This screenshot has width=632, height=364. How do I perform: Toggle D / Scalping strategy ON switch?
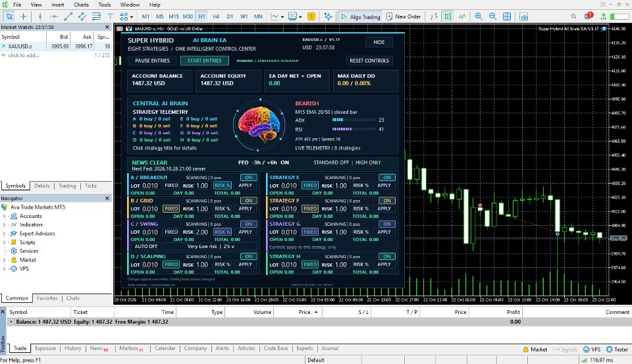coord(249,256)
